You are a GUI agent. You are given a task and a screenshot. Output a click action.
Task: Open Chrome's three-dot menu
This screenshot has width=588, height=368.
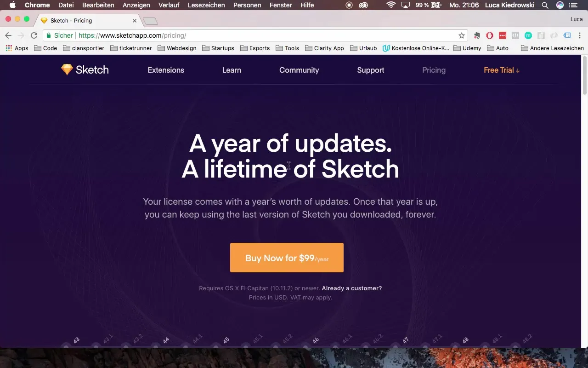(x=580, y=35)
